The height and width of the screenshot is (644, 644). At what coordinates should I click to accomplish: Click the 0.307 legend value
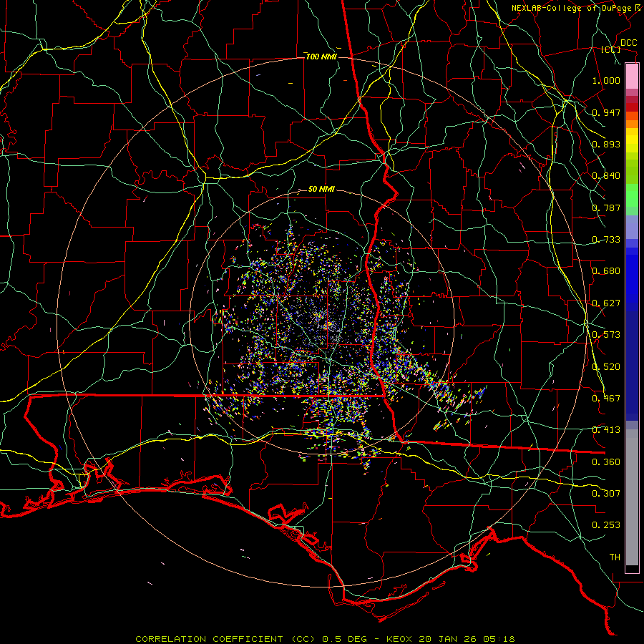click(x=606, y=494)
